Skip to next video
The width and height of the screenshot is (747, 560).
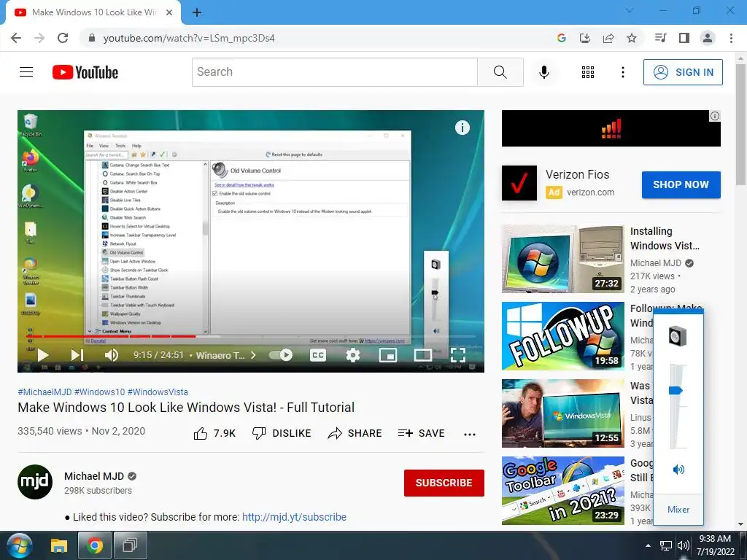tap(77, 355)
